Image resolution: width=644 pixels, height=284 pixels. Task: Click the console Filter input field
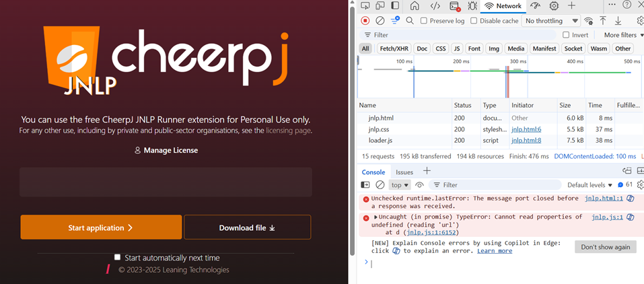[495, 185]
